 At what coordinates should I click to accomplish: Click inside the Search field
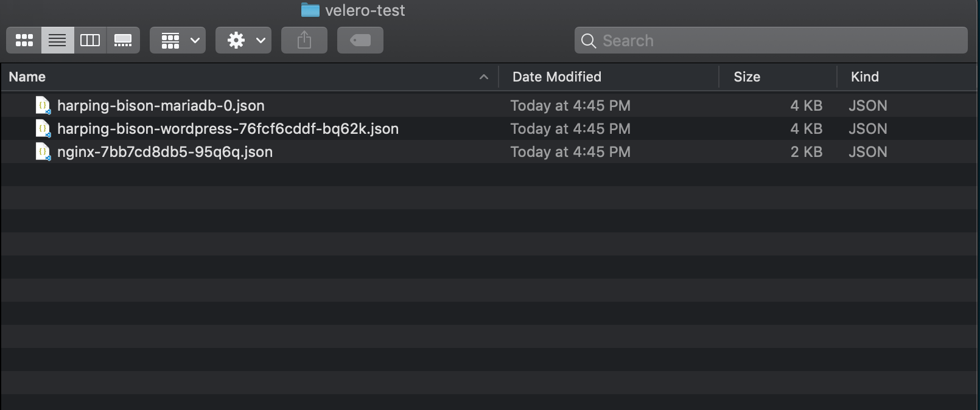771,40
